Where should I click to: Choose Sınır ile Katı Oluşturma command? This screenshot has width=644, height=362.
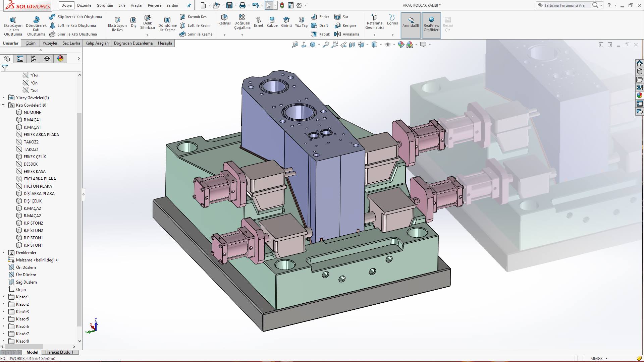coord(73,34)
